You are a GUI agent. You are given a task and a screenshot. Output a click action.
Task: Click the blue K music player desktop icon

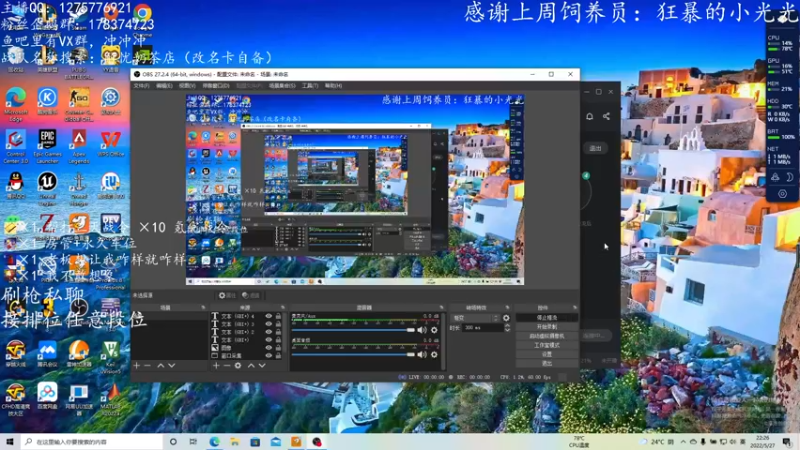tap(47, 99)
